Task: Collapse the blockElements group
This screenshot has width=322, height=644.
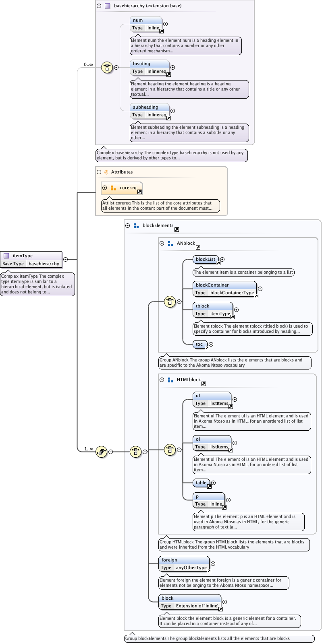Action: point(128,226)
